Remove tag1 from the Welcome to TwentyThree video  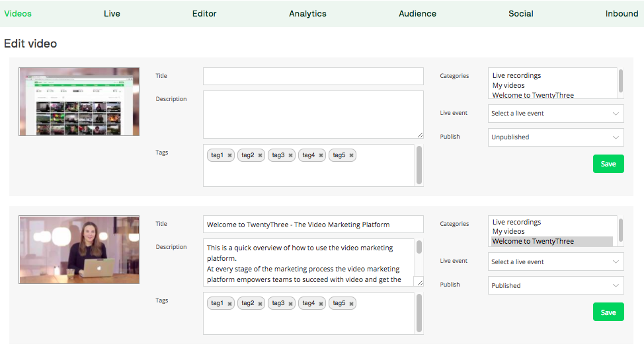[229, 304]
